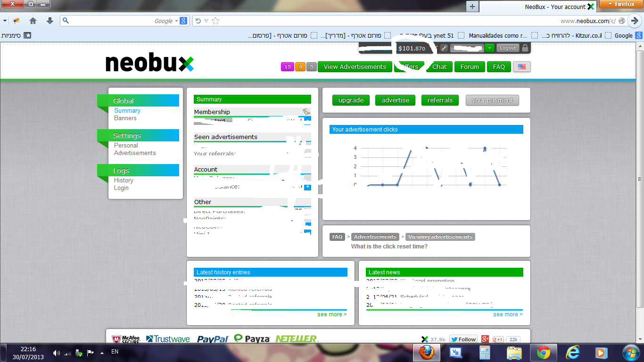Click the reload arrow in address bar

198,21
